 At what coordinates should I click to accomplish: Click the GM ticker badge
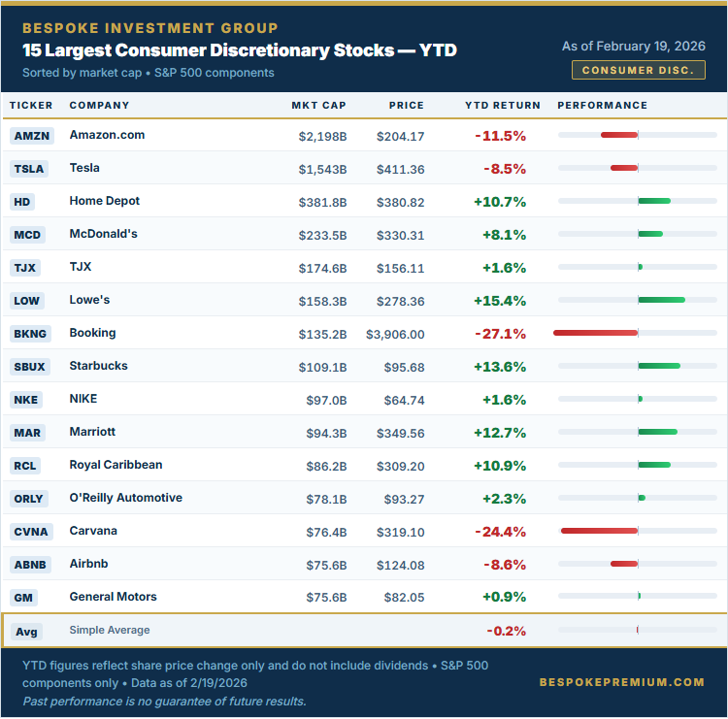[24, 598]
